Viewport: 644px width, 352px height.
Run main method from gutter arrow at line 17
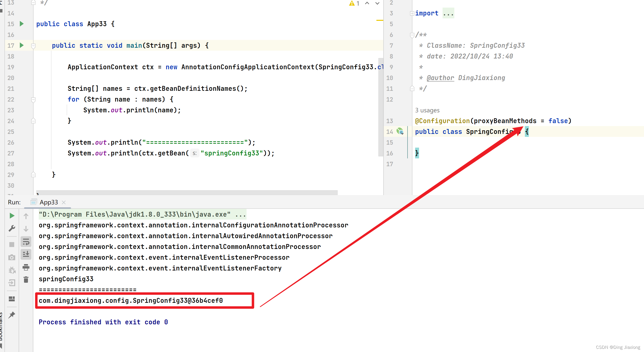point(22,46)
